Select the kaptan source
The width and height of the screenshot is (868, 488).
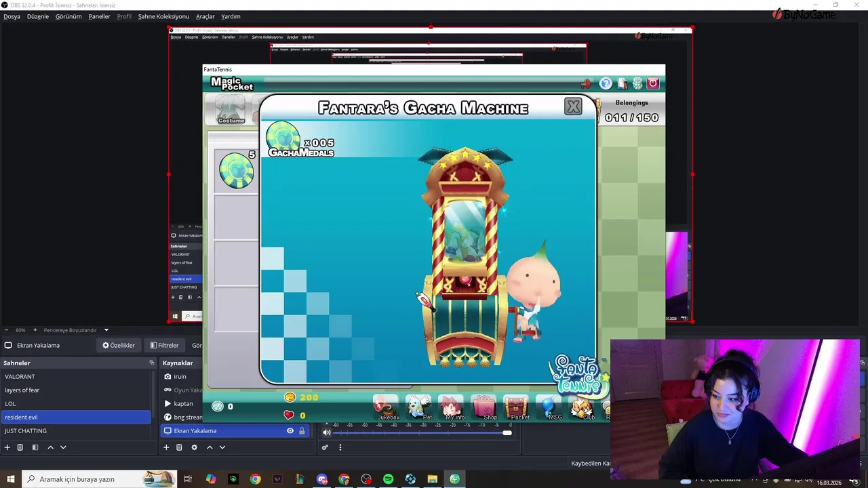click(x=183, y=403)
